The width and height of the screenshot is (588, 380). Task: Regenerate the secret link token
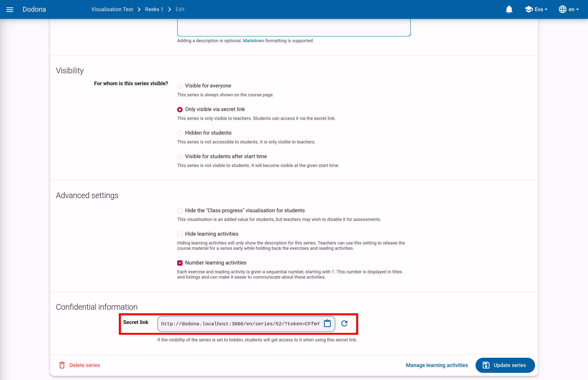click(x=344, y=323)
